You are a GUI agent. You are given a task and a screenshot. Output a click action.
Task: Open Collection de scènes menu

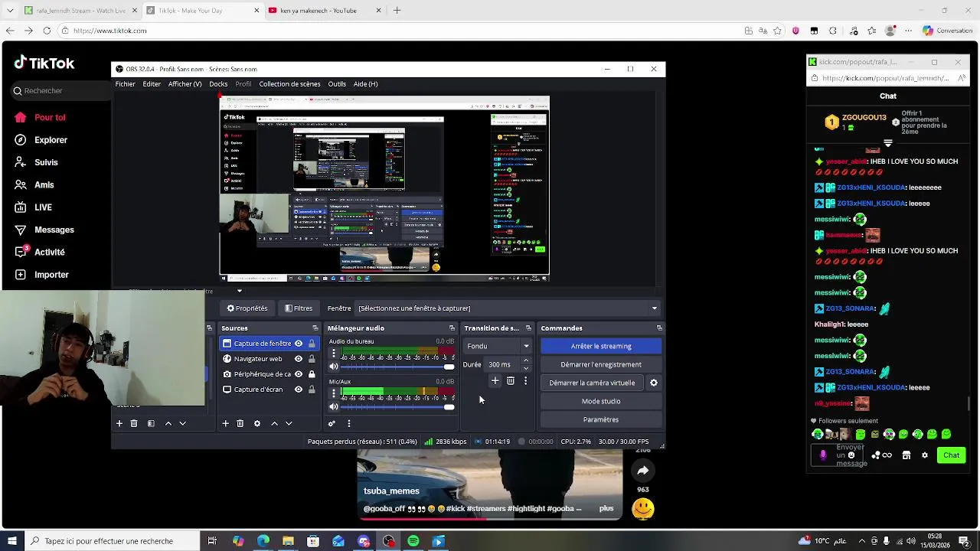pos(289,84)
